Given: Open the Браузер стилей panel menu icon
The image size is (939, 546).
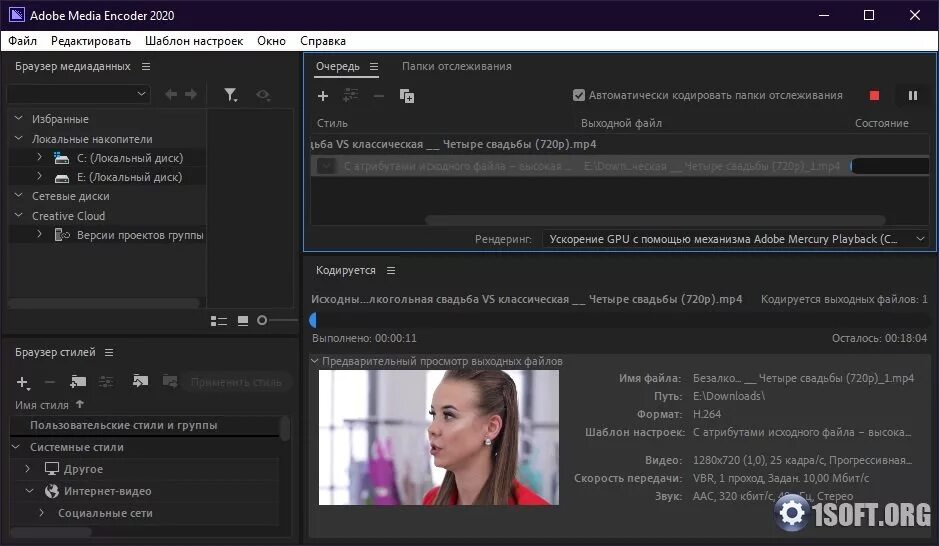Looking at the screenshot, I should coord(109,353).
